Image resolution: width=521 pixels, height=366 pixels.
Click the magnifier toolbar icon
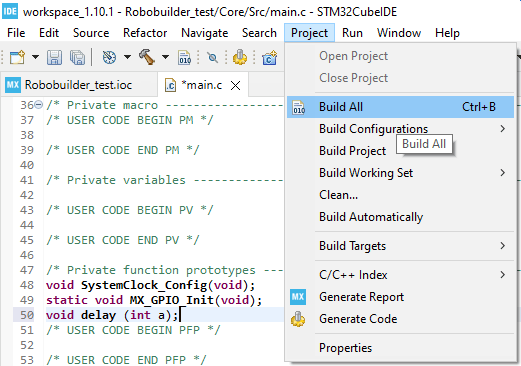(212, 58)
